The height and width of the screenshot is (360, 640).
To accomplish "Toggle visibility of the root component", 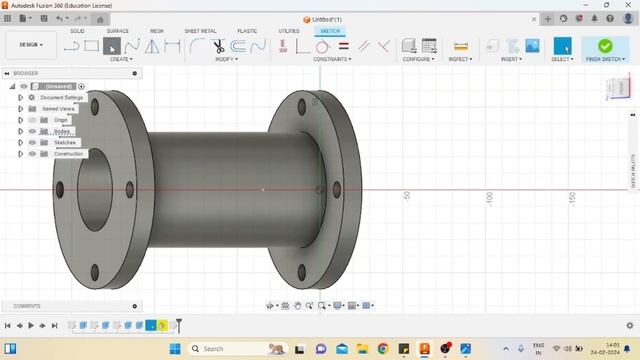I will click(x=24, y=86).
